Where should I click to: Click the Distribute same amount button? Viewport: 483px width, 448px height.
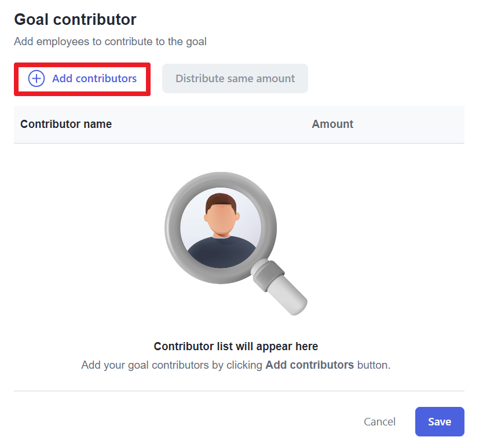[x=235, y=79]
